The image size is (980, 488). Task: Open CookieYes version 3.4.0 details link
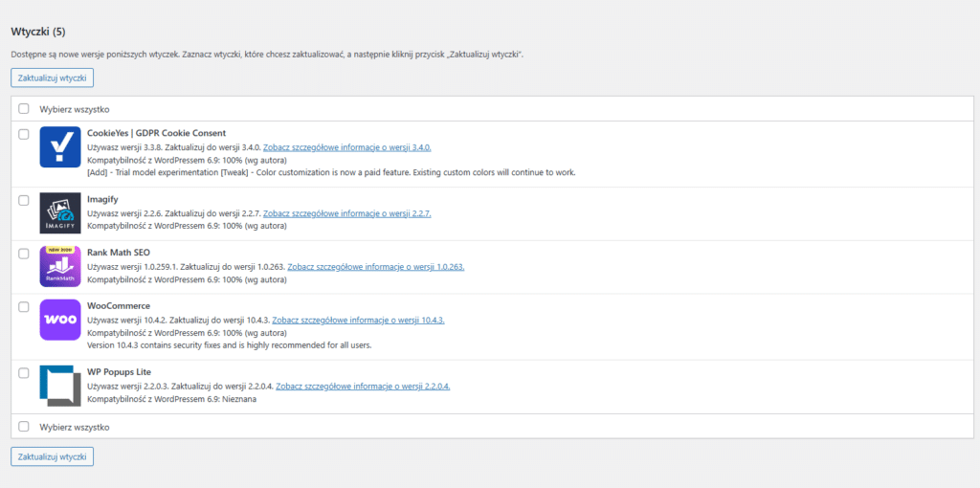coord(347,147)
